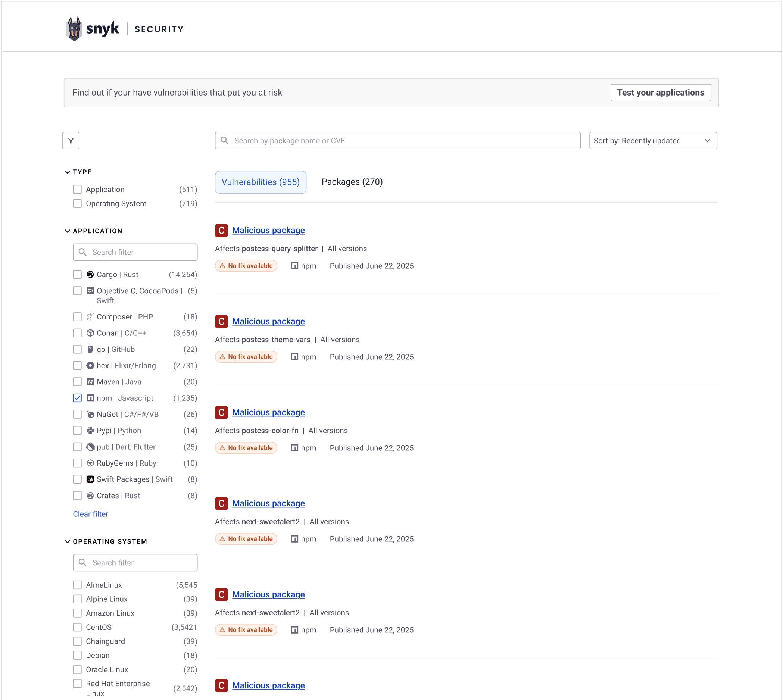Click the magnifier icon in main search
Image resolution: width=783 pixels, height=700 pixels.
pos(225,141)
